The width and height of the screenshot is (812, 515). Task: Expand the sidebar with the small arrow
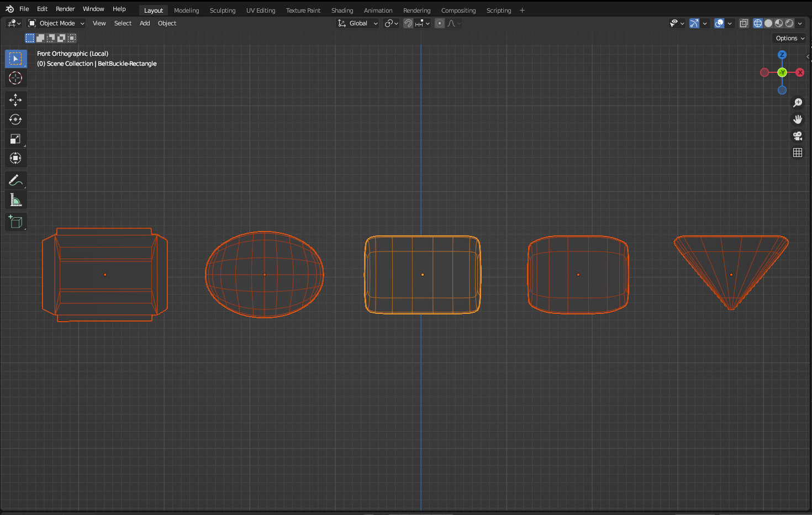pos(808,56)
